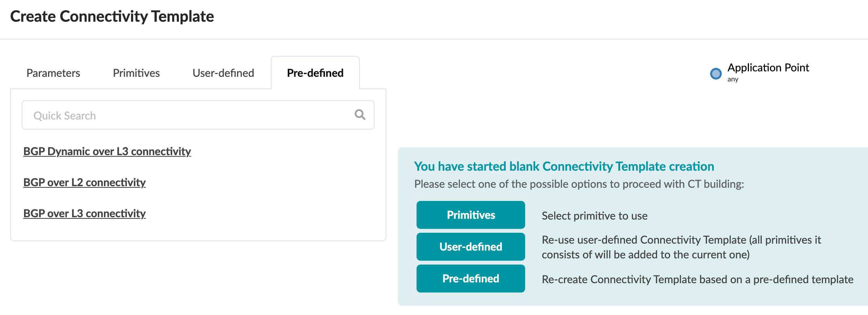Go to the User-defined tab

click(x=223, y=73)
